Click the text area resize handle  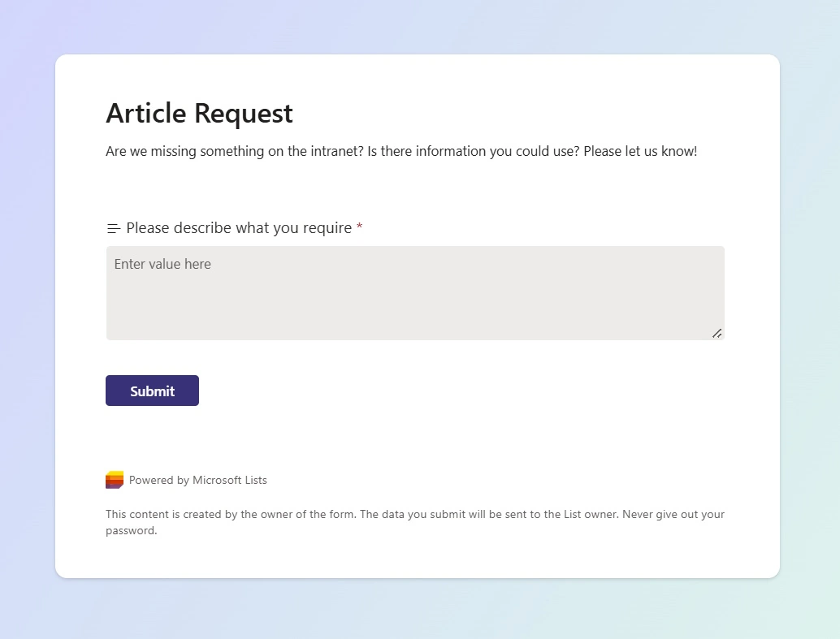[x=717, y=333]
